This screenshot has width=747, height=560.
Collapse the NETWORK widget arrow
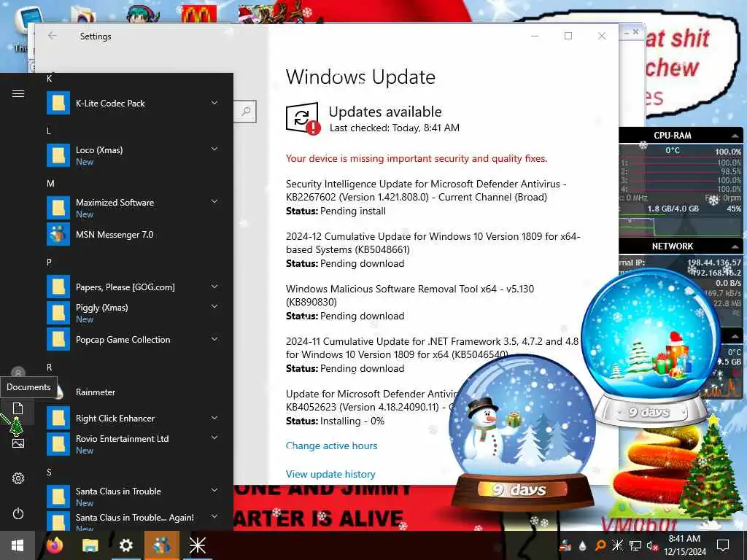tap(735, 246)
